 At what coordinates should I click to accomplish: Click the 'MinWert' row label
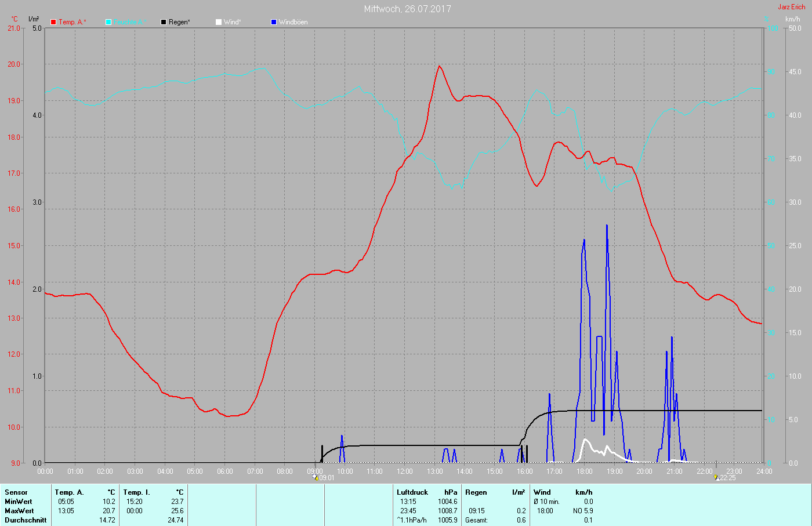pyautogui.click(x=19, y=502)
